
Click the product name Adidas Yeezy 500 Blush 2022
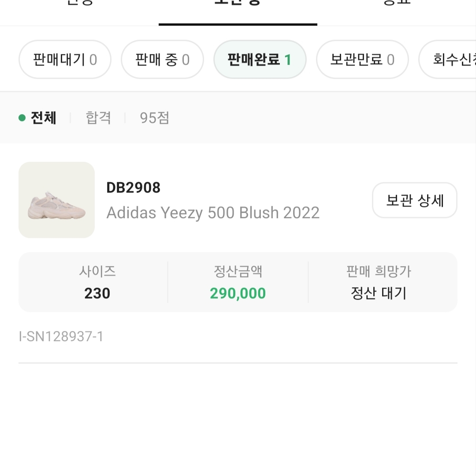(x=213, y=212)
